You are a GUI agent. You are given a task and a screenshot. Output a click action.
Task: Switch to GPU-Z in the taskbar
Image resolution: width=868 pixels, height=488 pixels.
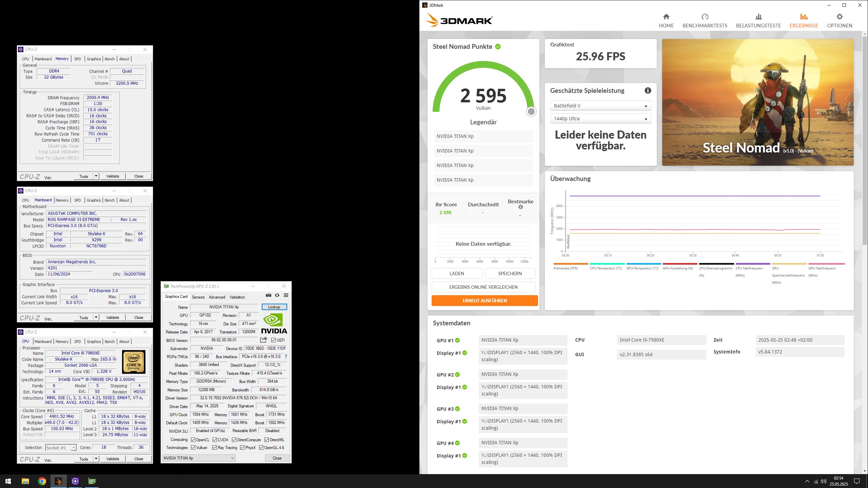tap(92, 481)
